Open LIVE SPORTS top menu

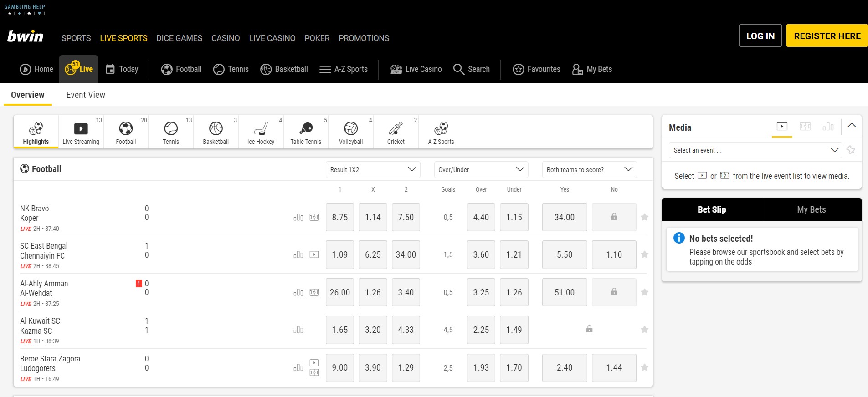click(123, 38)
